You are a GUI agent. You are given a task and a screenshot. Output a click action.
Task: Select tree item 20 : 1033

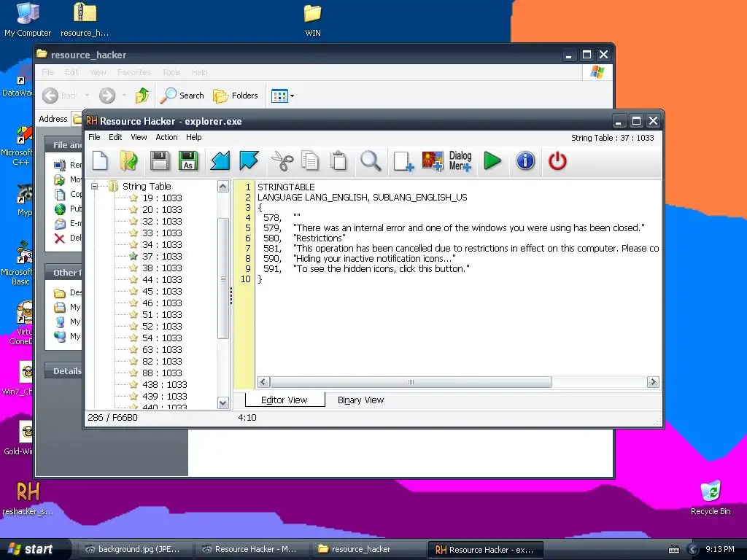162,209
